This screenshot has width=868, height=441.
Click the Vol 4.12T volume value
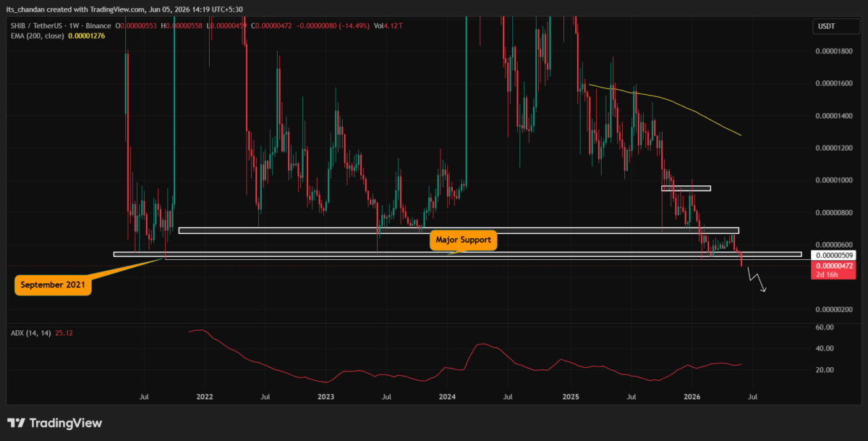tap(388, 26)
